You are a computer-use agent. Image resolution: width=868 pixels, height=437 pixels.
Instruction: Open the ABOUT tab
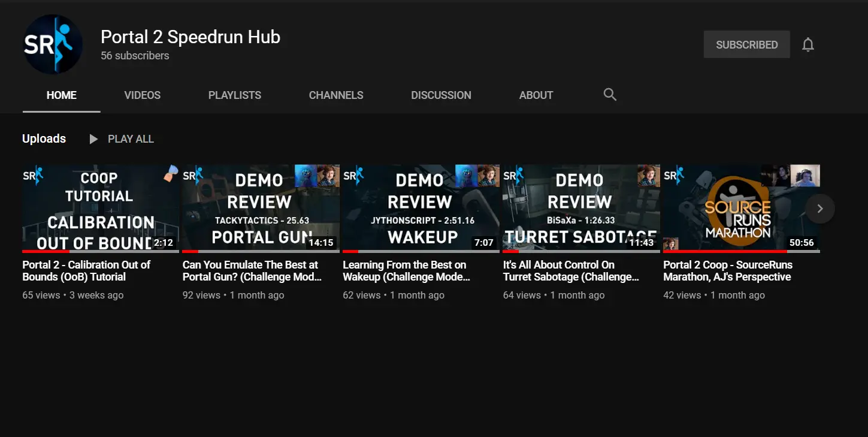tap(536, 95)
